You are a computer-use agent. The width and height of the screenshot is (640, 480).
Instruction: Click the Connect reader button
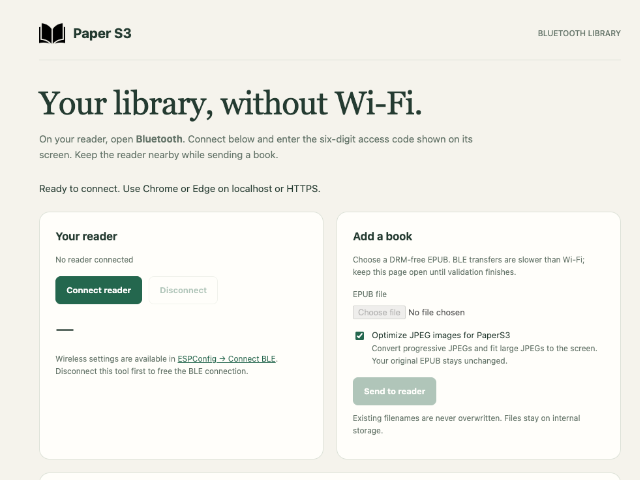(x=99, y=290)
